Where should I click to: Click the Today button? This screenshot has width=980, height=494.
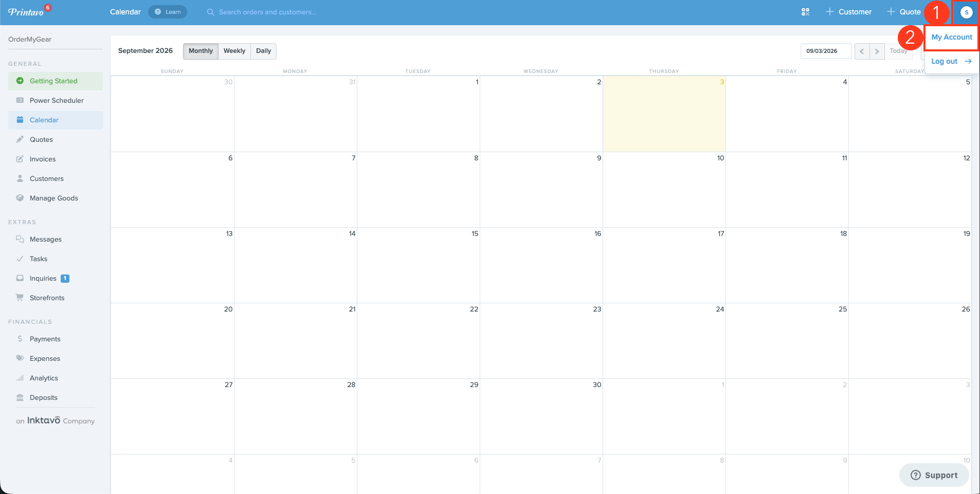899,51
